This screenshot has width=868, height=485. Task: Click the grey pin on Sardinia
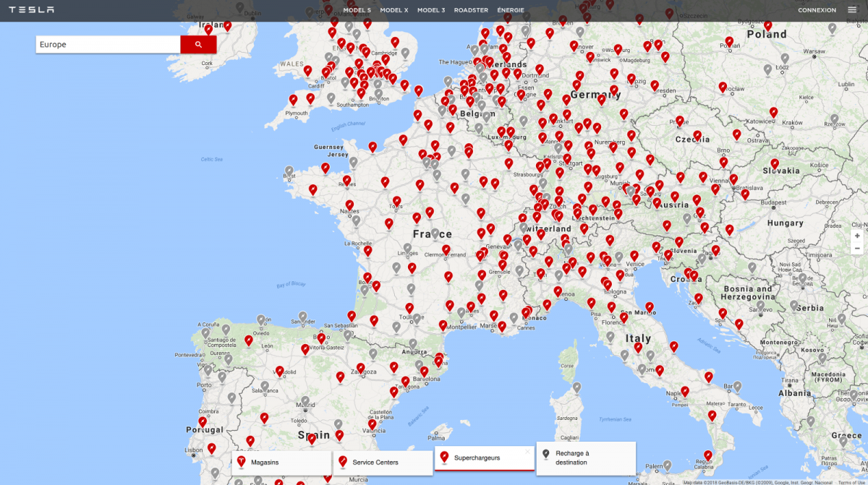click(576, 388)
